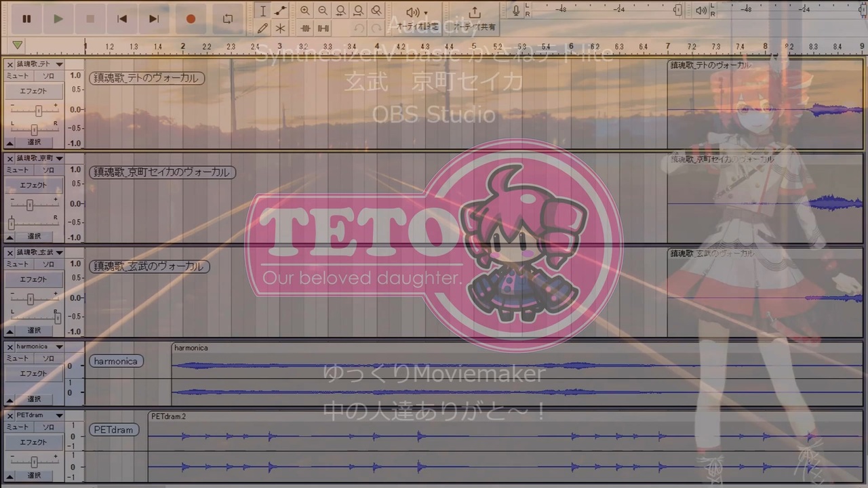Activate the Multi-tool
This screenshot has width=868, height=488.
tap(280, 28)
